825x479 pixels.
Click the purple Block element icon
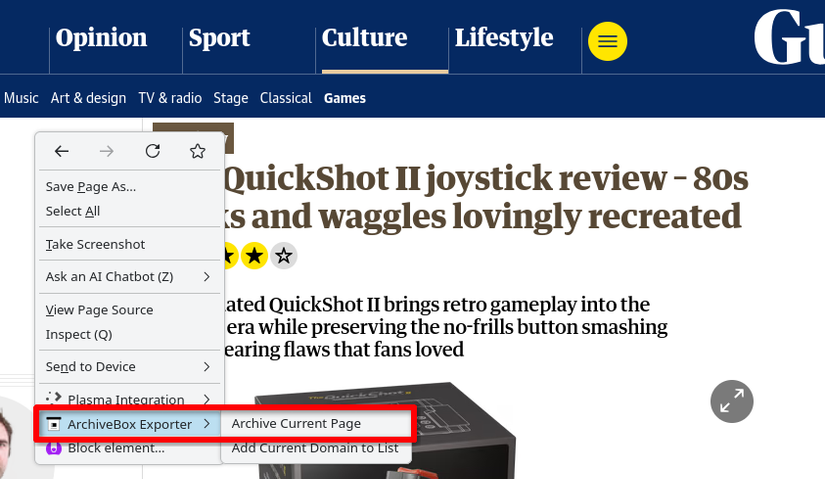pyautogui.click(x=54, y=448)
